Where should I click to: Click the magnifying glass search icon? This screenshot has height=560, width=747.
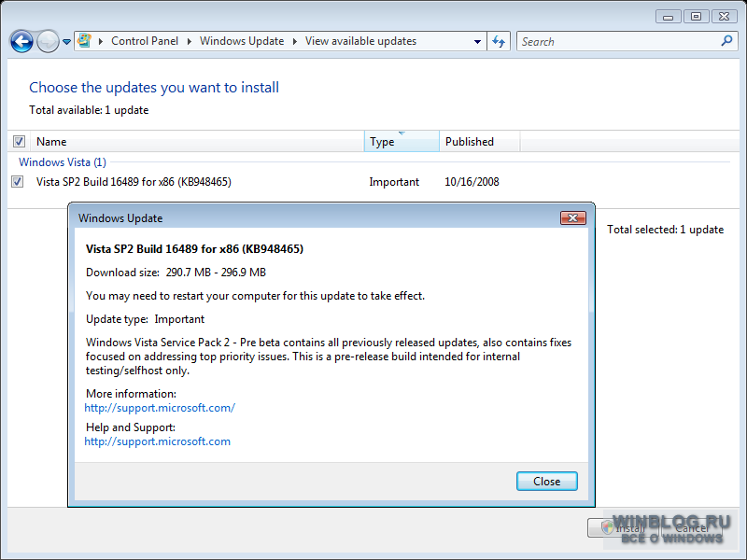[726, 41]
